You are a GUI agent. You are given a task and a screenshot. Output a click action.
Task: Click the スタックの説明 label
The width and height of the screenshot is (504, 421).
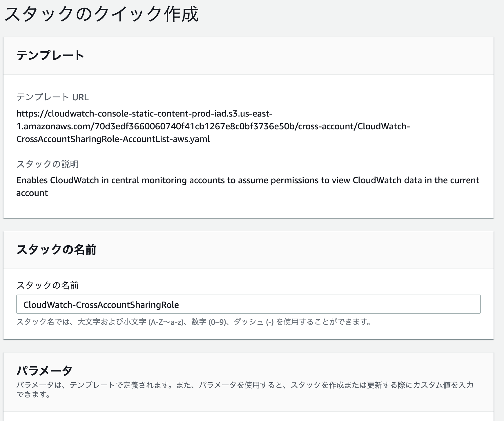click(x=48, y=164)
